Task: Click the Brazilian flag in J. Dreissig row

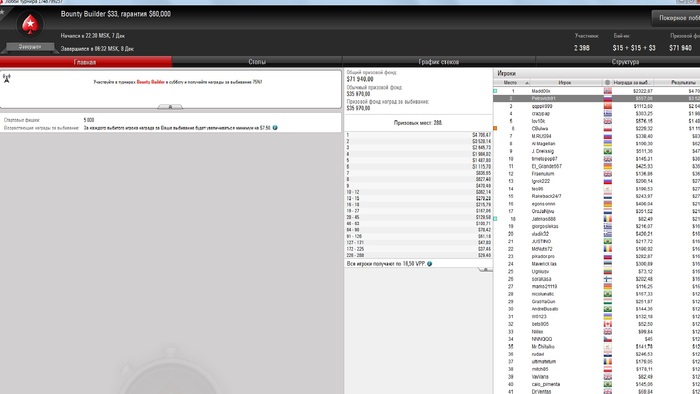Action: (607, 151)
